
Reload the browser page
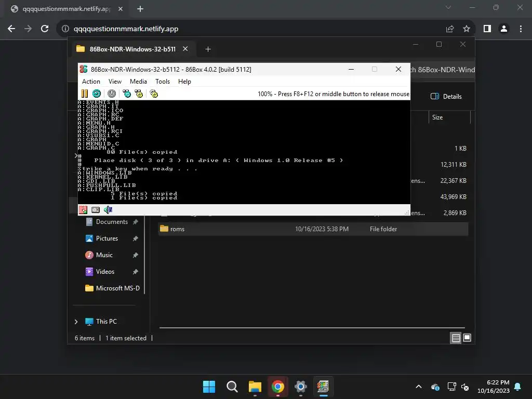[45, 29]
